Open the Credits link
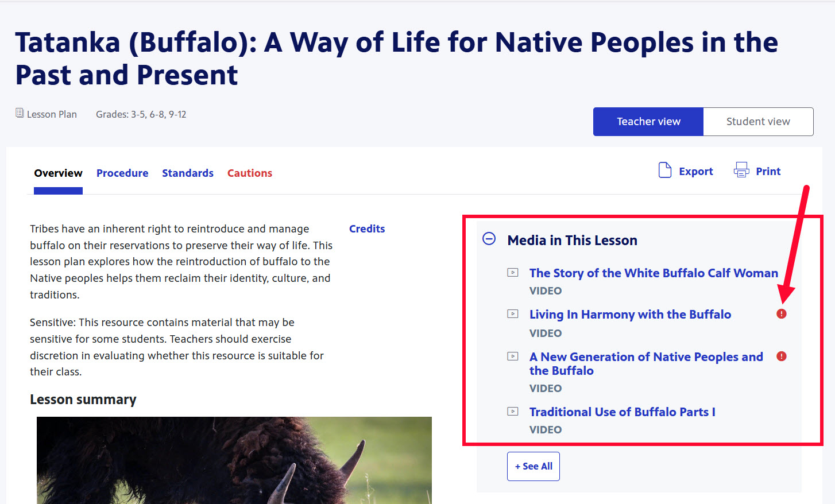The width and height of the screenshot is (835, 504). (x=367, y=229)
